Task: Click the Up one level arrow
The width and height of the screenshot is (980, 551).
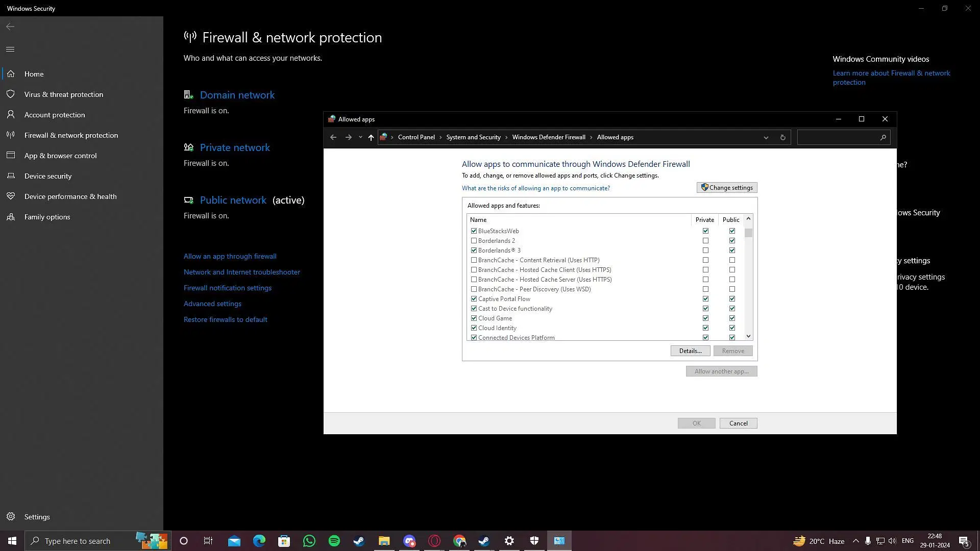Action: [371, 137]
